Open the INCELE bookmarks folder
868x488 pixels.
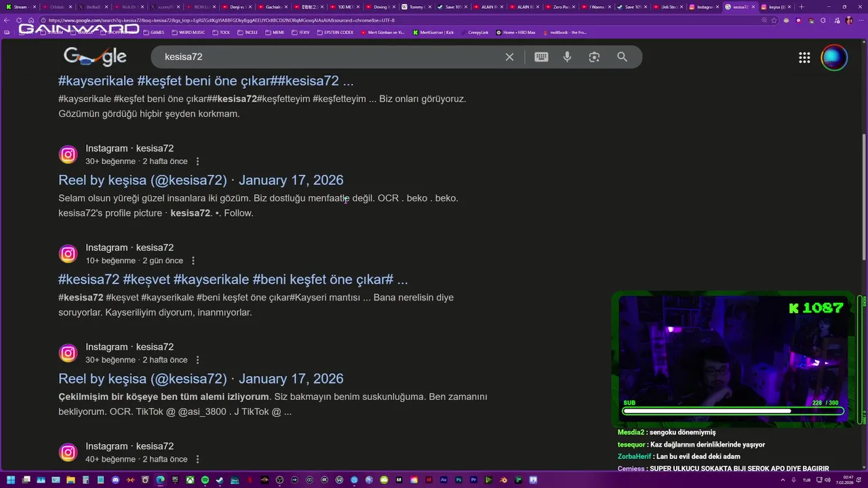coord(248,33)
